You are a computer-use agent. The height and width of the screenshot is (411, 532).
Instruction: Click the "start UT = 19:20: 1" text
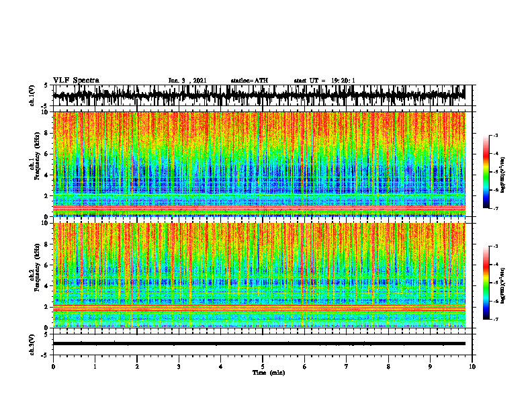coord(324,81)
